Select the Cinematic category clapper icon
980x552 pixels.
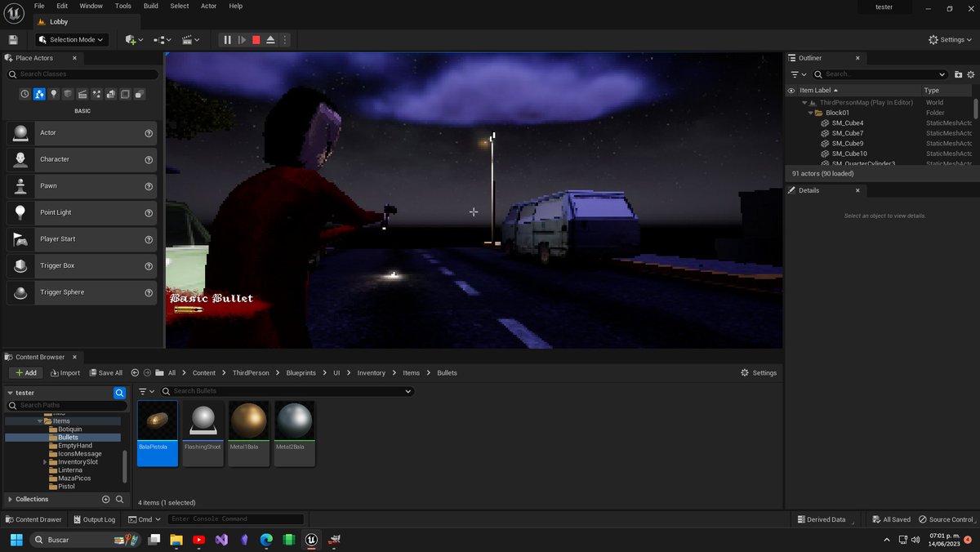coord(82,94)
